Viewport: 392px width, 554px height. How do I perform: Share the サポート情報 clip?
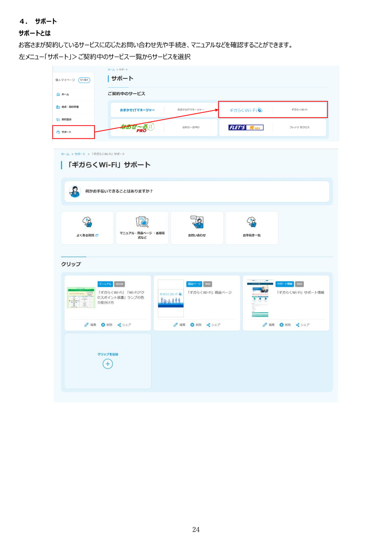click(x=303, y=325)
